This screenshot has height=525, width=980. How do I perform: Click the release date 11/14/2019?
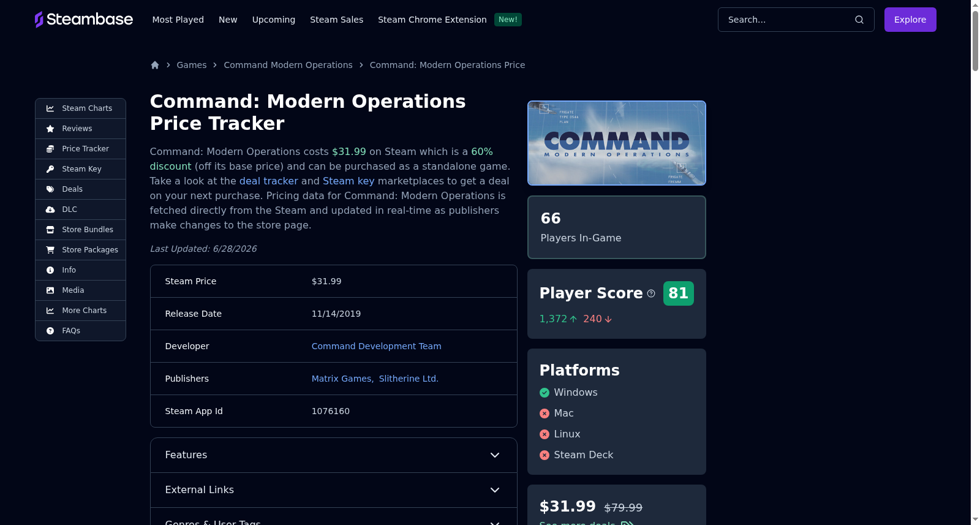[x=336, y=314]
